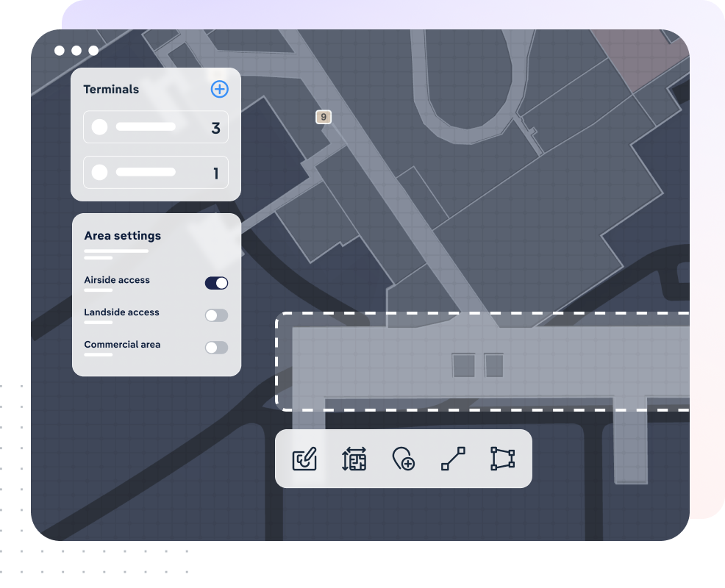725x588 pixels.
Task: Select the line segment tool
Action: point(453,459)
